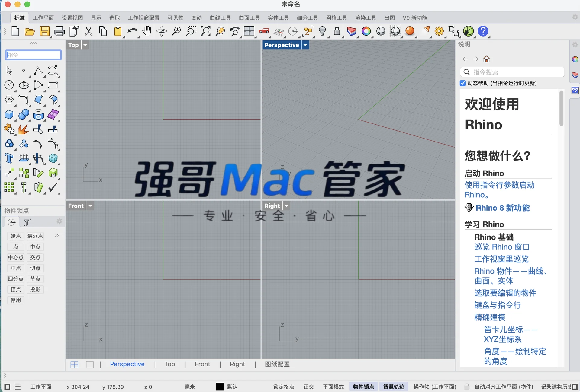Click the lock objects padlock icon
Viewport: 580px width, 392px height.
click(x=337, y=31)
